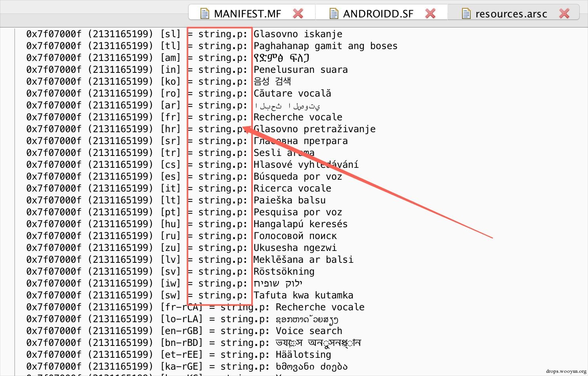The height and width of the screenshot is (376, 588).
Task: Click the MANIFEST.MF file document icon
Action: 204,13
